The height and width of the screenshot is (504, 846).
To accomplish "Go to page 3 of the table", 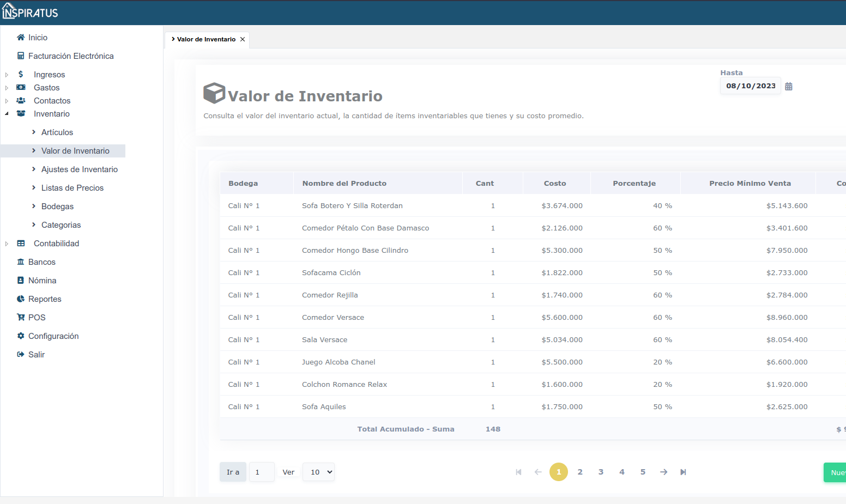I will click(x=601, y=472).
